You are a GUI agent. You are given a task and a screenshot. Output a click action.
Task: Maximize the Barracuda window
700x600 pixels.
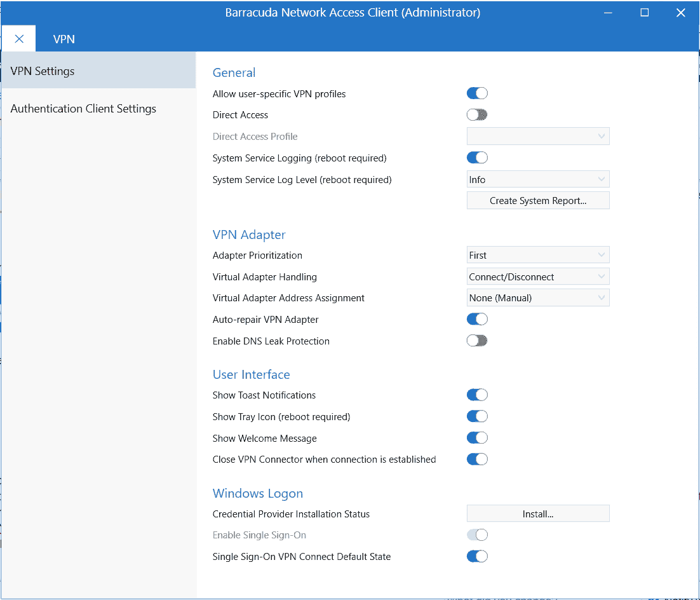[x=644, y=13]
